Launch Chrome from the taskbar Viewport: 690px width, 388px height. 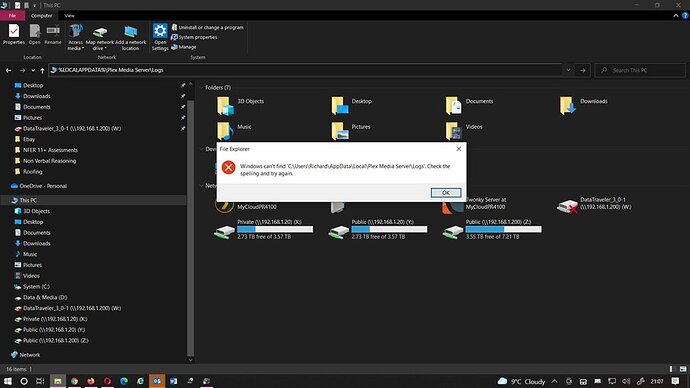pos(74,381)
